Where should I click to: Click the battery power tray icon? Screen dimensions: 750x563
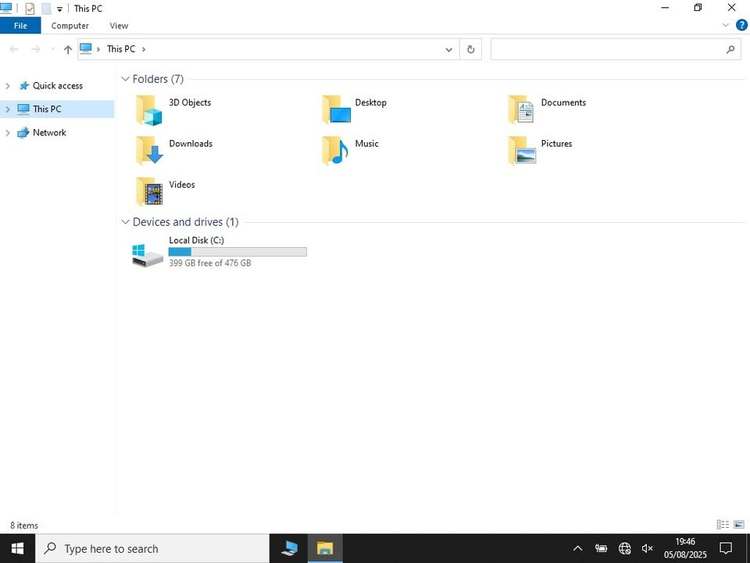[x=601, y=549]
